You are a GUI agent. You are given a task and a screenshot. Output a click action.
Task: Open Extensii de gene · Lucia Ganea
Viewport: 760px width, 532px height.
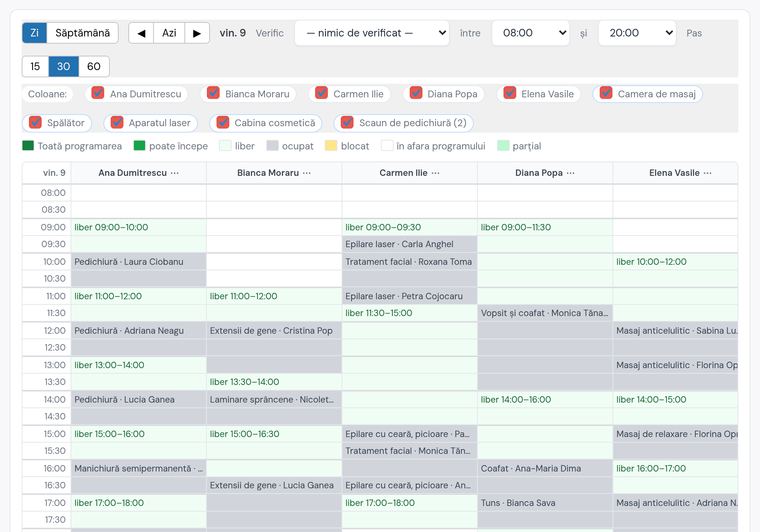274,485
